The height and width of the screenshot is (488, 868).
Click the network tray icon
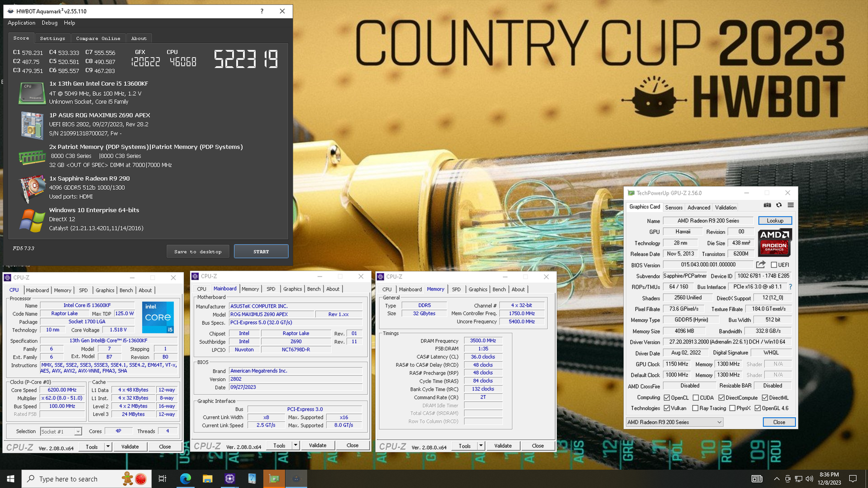tap(799, 479)
